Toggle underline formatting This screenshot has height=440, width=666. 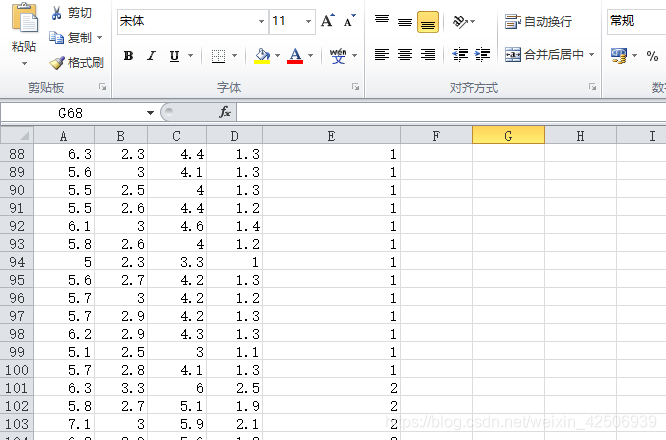pos(174,56)
